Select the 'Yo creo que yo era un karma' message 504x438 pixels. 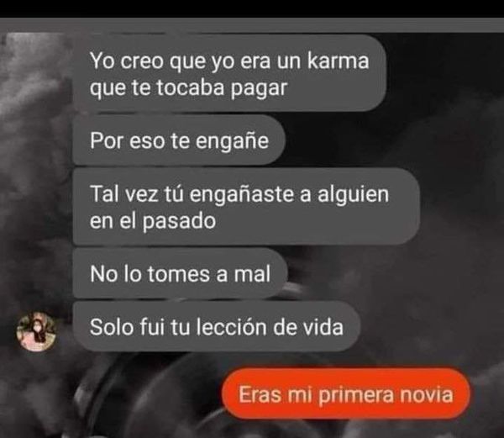pyautogui.click(x=229, y=74)
